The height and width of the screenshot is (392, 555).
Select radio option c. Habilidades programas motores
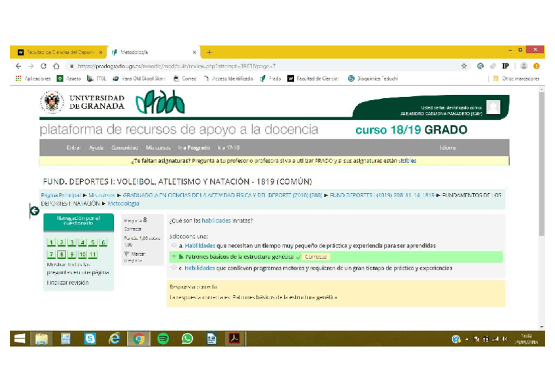click(x=174, y=268)
